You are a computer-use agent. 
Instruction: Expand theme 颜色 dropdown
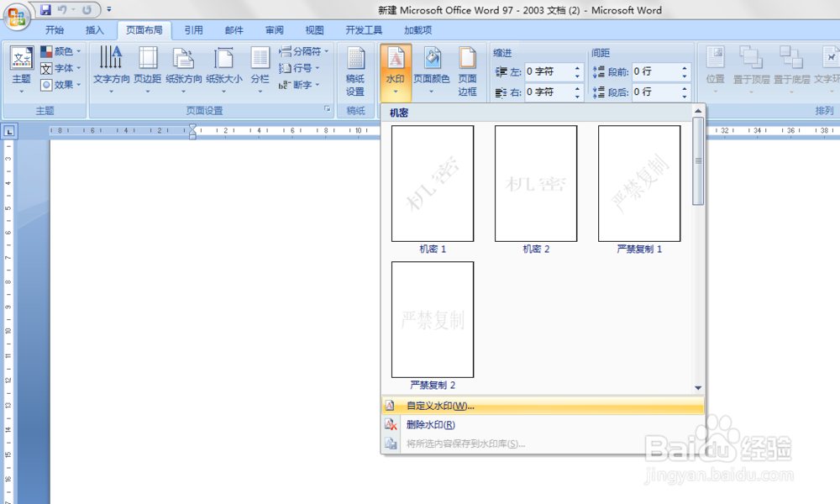tap(60, 51)
